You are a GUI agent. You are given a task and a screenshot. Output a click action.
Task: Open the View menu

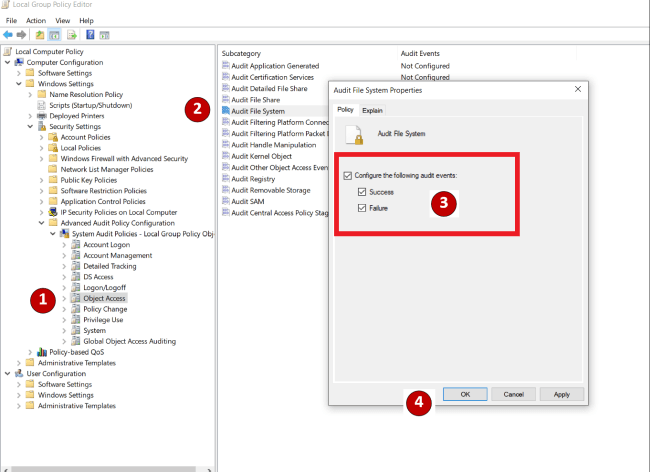tap(63, 20)
